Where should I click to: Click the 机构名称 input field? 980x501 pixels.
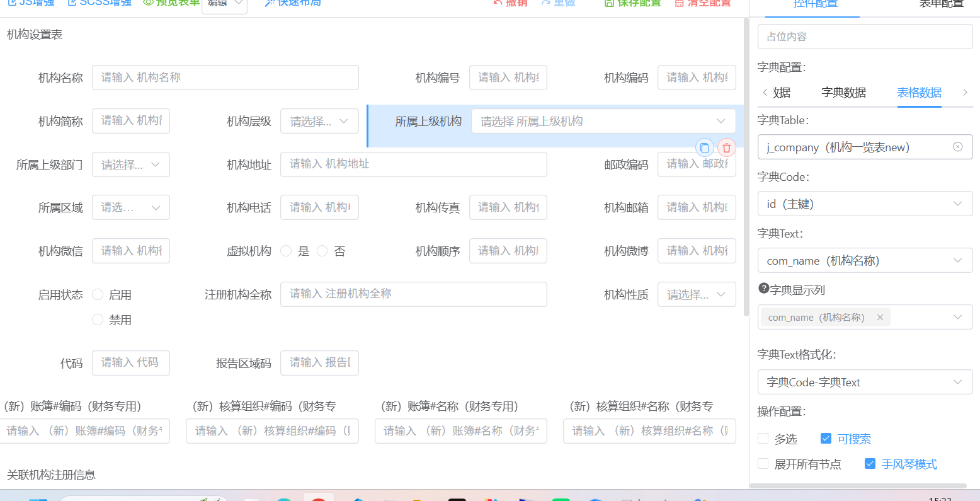coord(225,78)
